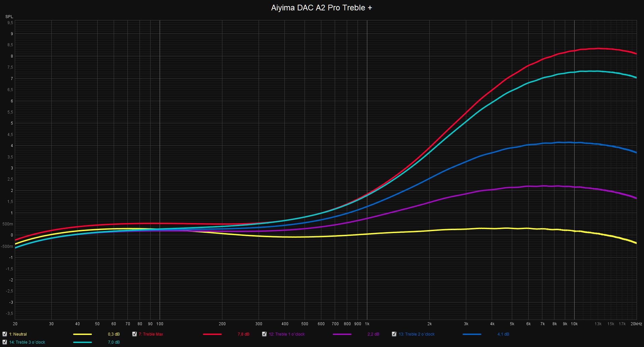Select the '14: Treble 3 o'clock' legend label
This screenshot has height=347, width=644.
coord(27,342)
